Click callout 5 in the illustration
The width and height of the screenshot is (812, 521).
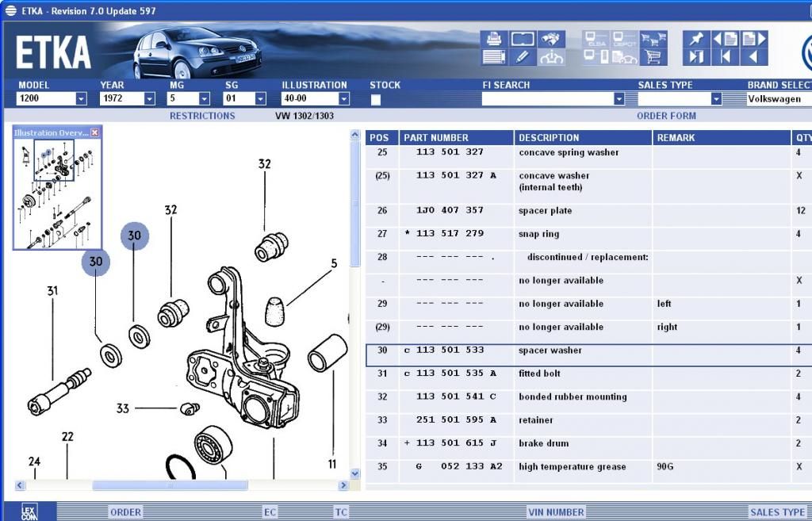click(x=334, y=263)
